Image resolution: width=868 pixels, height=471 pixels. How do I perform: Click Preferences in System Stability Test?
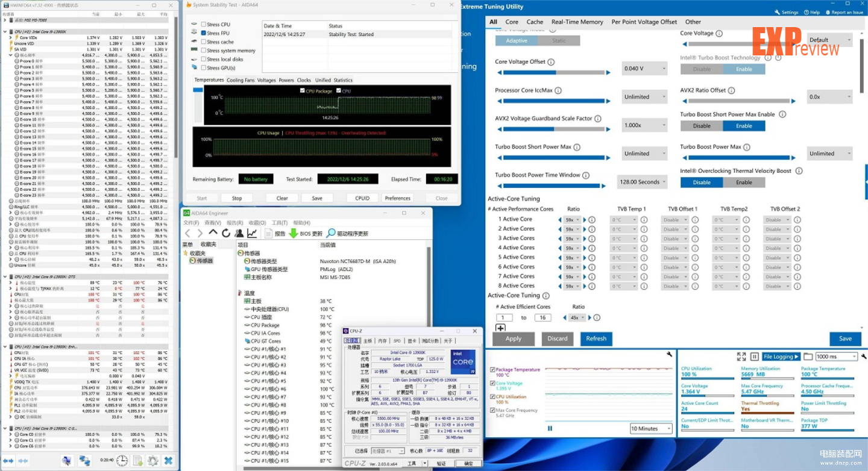click(x=398, y=198)
